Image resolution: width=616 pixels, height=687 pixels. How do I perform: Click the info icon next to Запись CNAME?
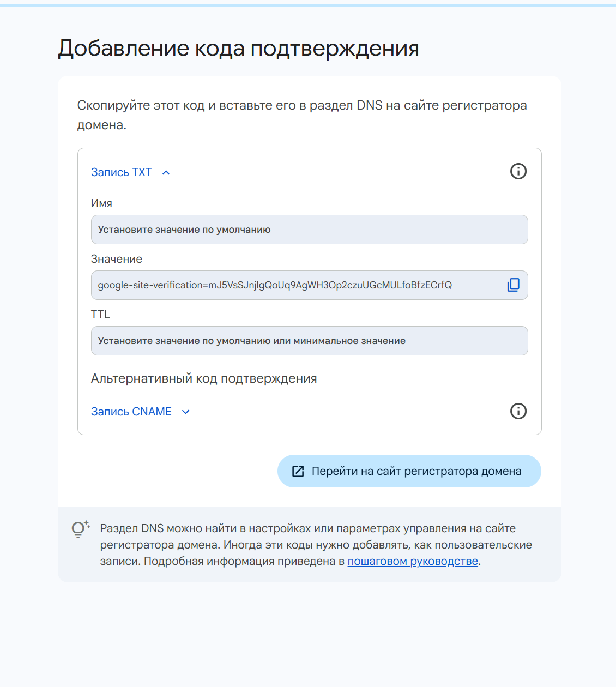coord(518,411)
